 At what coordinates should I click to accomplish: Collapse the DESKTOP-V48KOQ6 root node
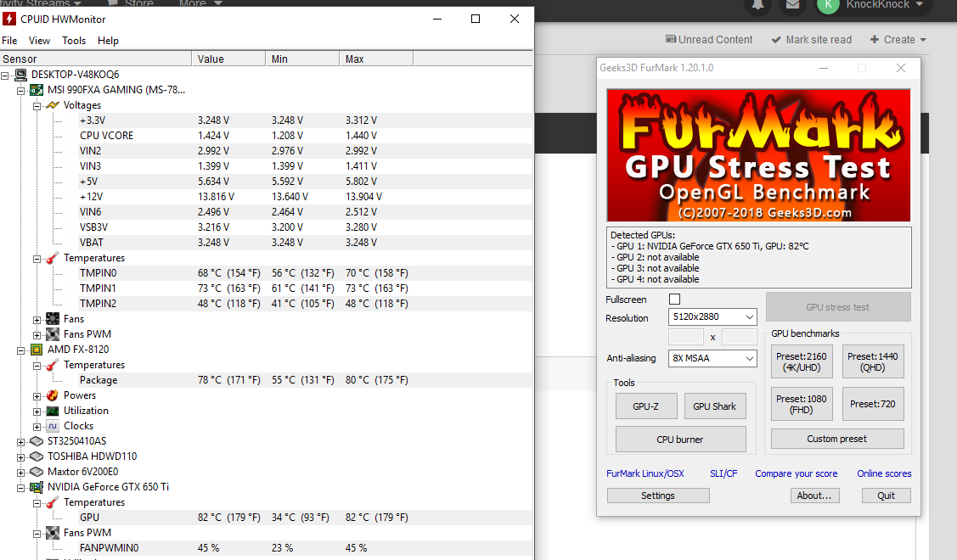[x=5, y=76]
